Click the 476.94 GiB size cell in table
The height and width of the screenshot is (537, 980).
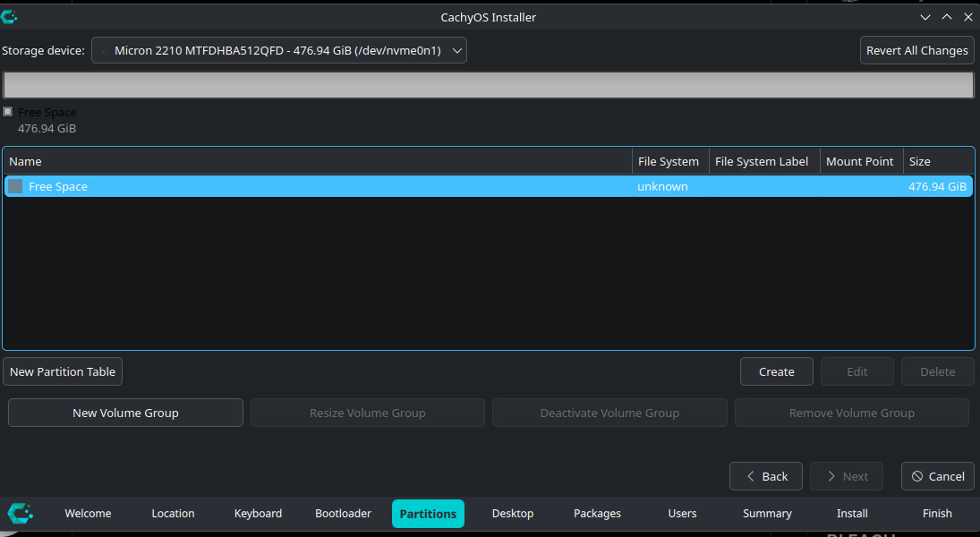(x=937, y=186)
